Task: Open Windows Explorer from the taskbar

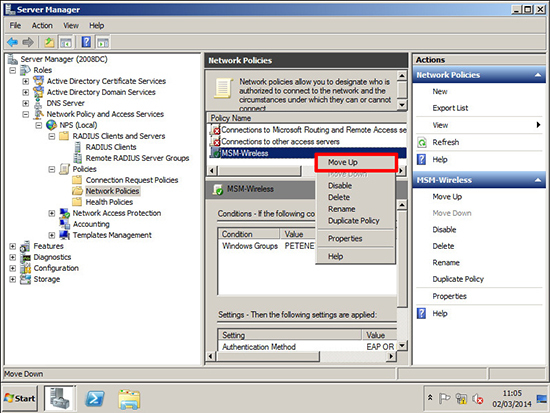Action: point(129,400)
